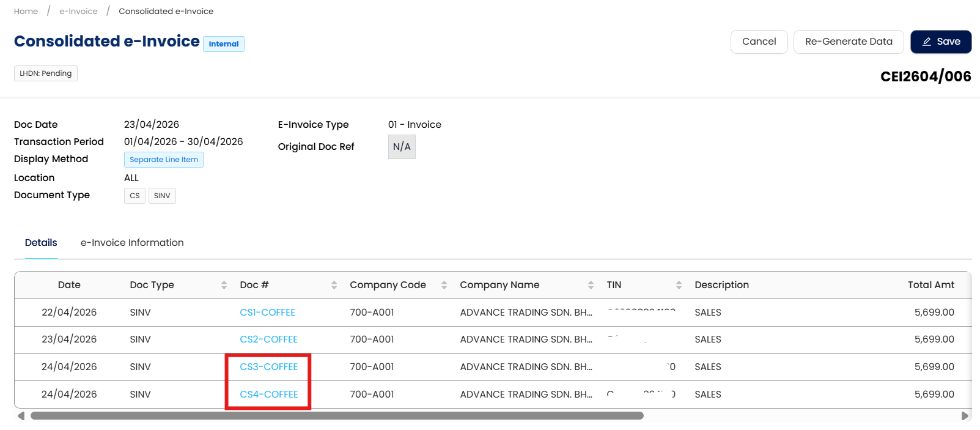Open the CS4-COFFEE document link
This screenshot has height=430, width=980.
268,395
